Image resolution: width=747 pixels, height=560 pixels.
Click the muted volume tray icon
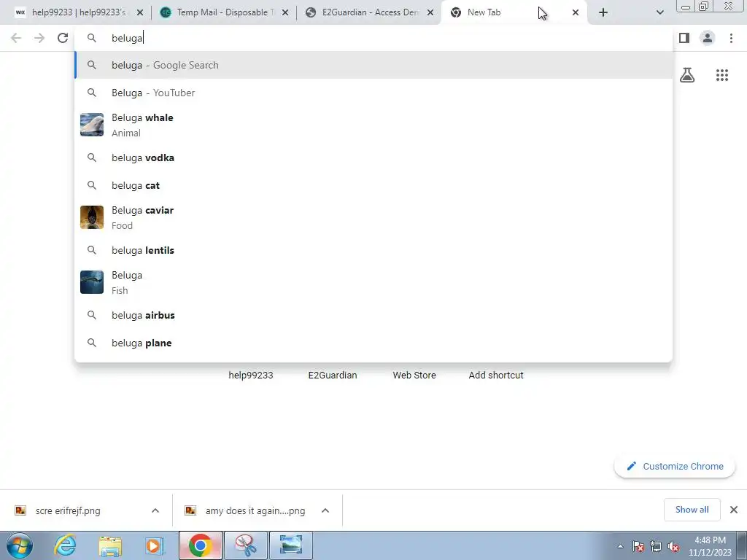(673, 546)
